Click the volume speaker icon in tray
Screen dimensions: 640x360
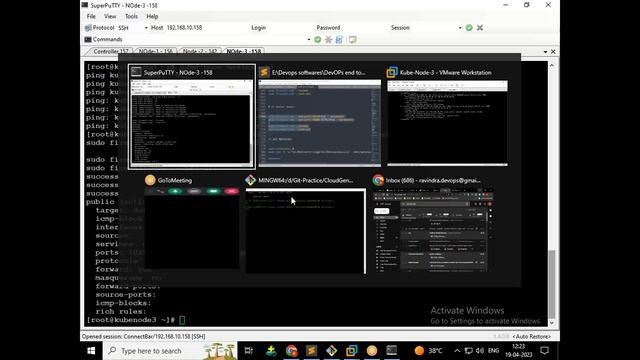click(x=480, y=351)
